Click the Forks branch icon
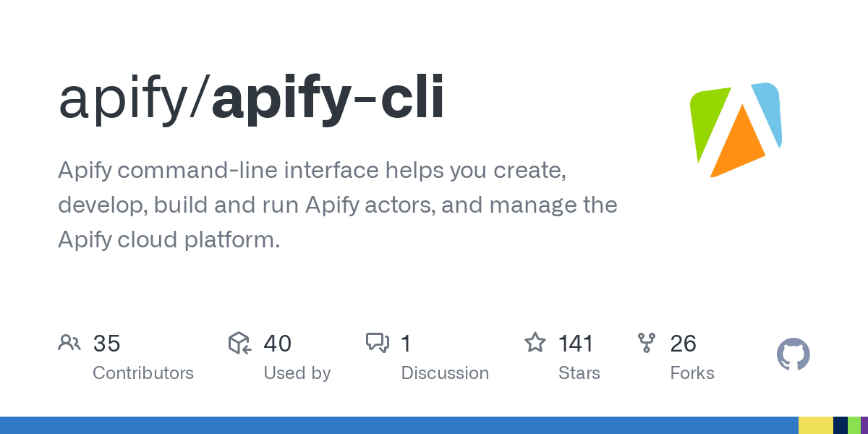Screen dimensions: 868x434 coord(646,343)
